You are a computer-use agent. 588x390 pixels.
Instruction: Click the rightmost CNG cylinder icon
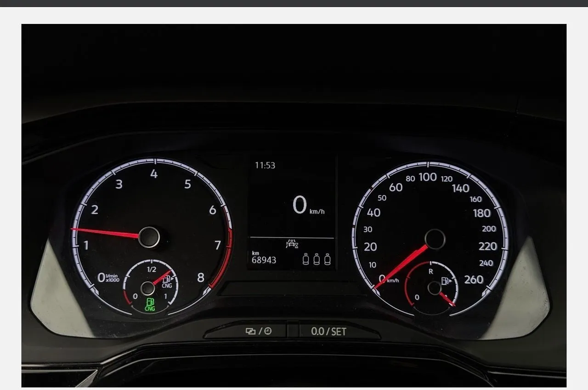pos(327,260)
